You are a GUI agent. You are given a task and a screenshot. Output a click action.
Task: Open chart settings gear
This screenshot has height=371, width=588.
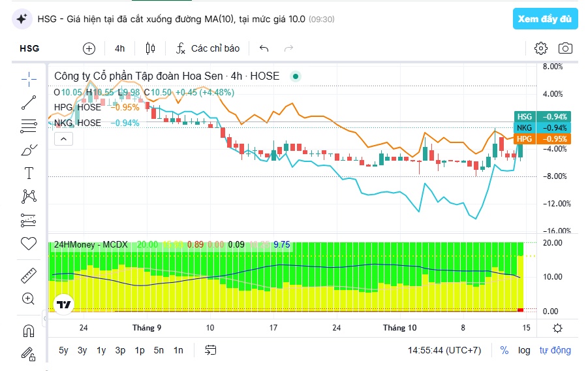click(x=541, y=48)
